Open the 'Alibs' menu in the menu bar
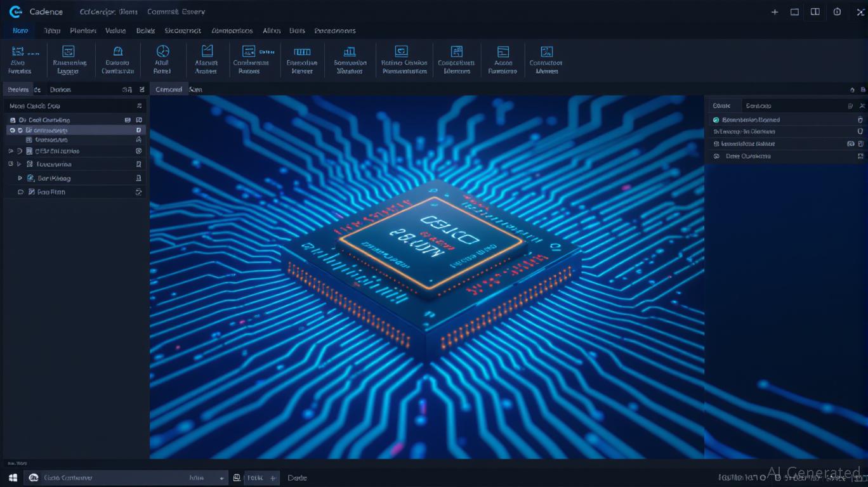868x487 pixels. [272, 30]
